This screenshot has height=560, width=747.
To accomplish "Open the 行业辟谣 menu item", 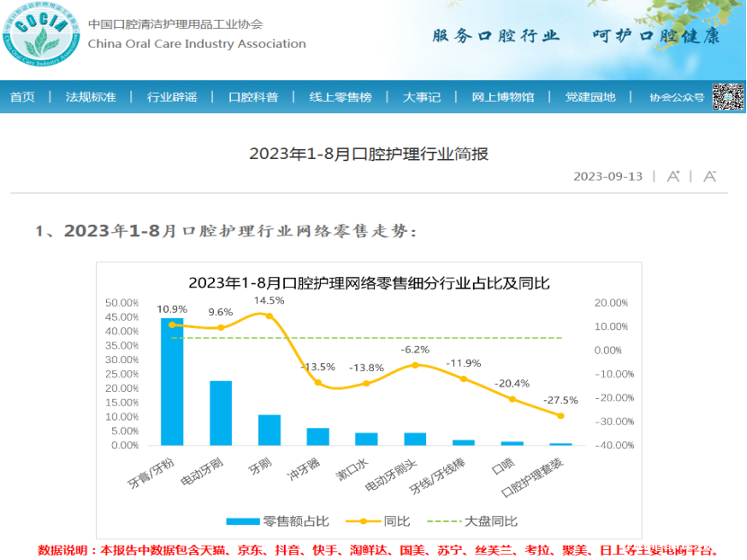I will coord(171,97).
